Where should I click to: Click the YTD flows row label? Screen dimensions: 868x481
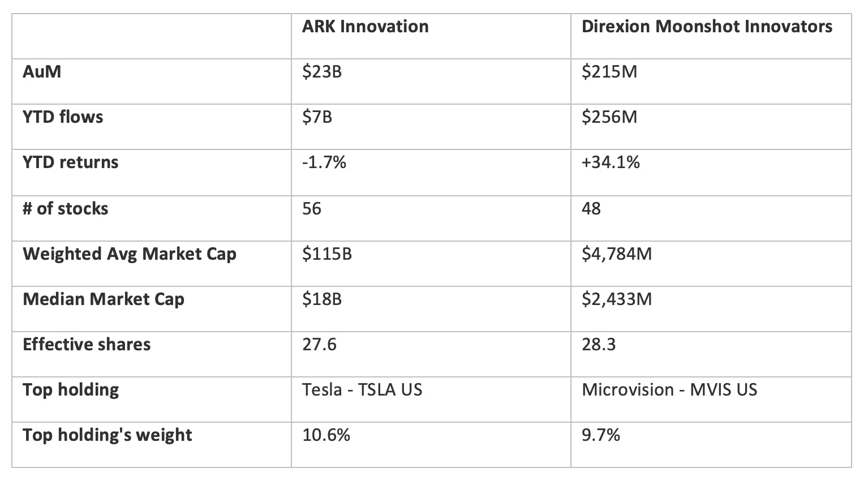63,117
